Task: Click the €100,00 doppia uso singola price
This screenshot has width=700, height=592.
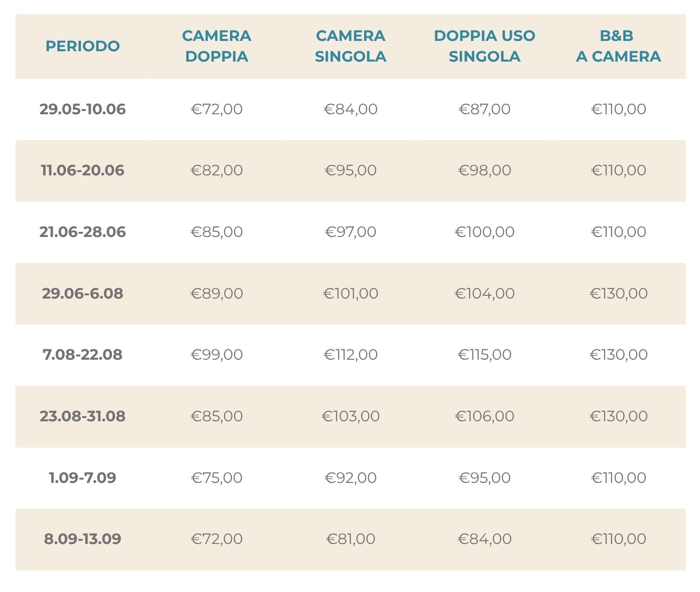Action: [x=485, y=232]
